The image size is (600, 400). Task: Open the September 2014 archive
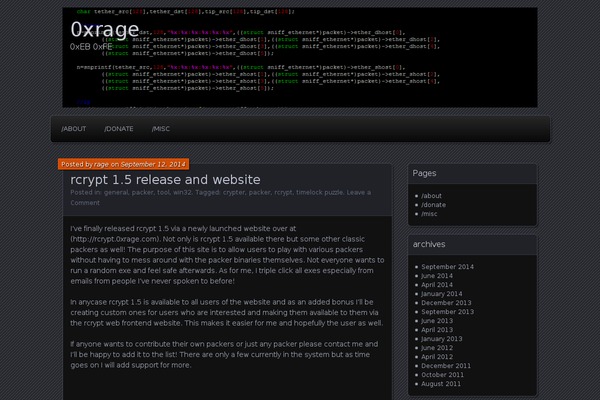[x=447, y=267]
